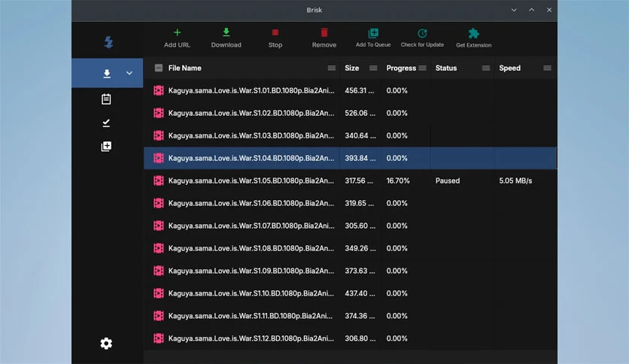The height and width of the screenshot is (364, 629).
Task: Sort by the Size column header
Action: 352,68
